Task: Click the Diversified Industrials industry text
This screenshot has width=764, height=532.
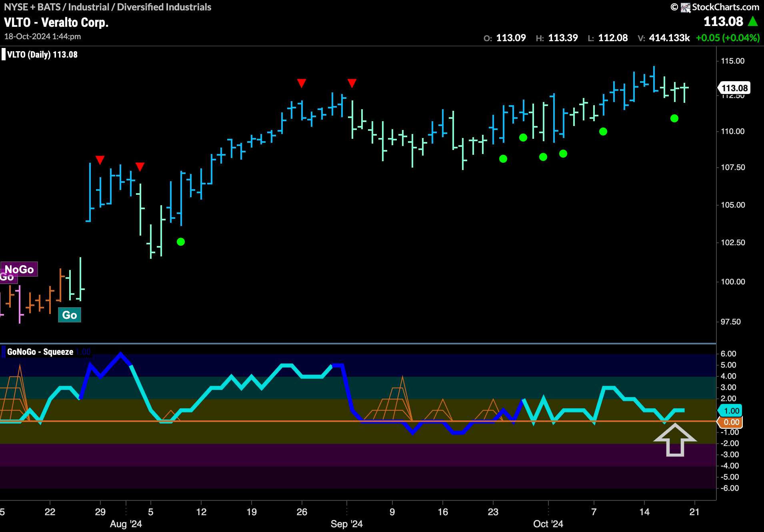Action: [x=164, y=7]
